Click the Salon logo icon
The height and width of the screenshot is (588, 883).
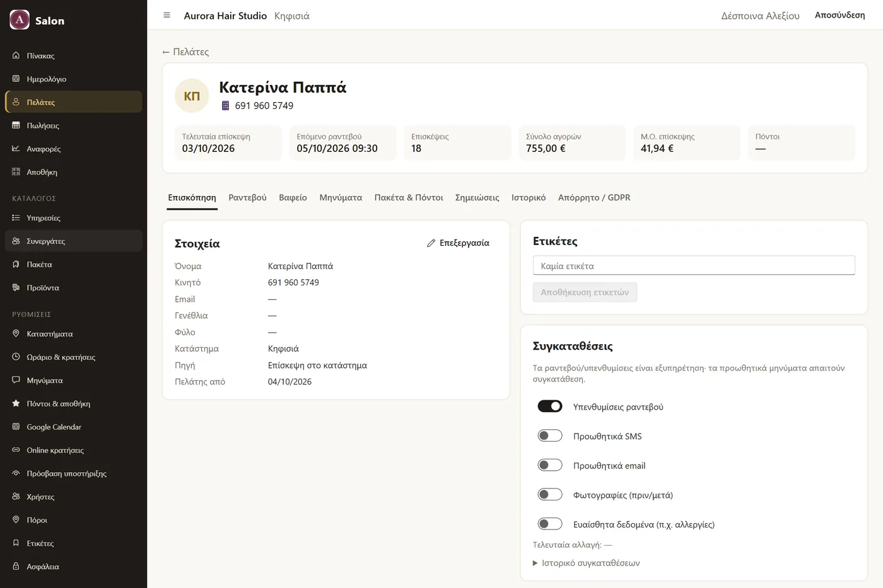point(20,20)
